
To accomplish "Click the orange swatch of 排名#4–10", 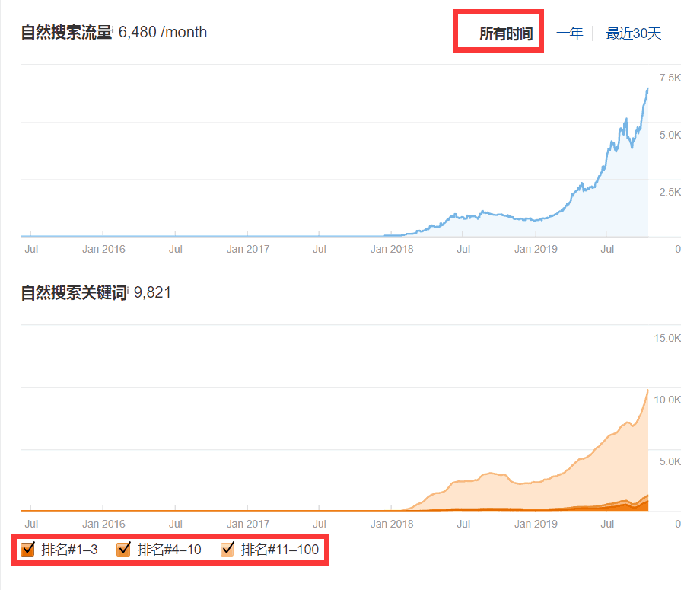I will click(x=123, y=549).
